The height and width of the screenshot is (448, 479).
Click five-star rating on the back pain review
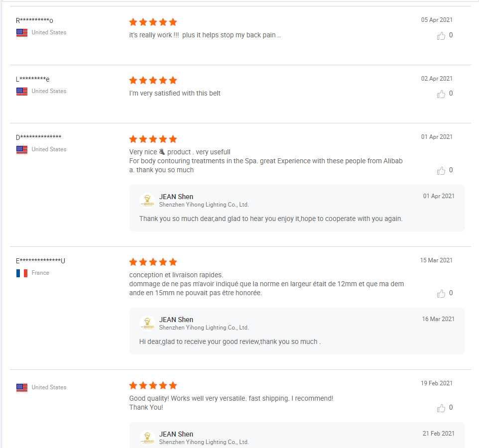(x=153, y=22)
